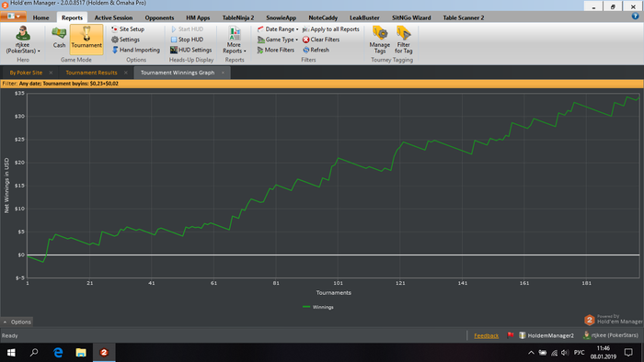The height and width of the screenshot is (362, 644).
Task: Select the Reports ribbon tab
Action: pyautogui.click(x=72, y=17)
